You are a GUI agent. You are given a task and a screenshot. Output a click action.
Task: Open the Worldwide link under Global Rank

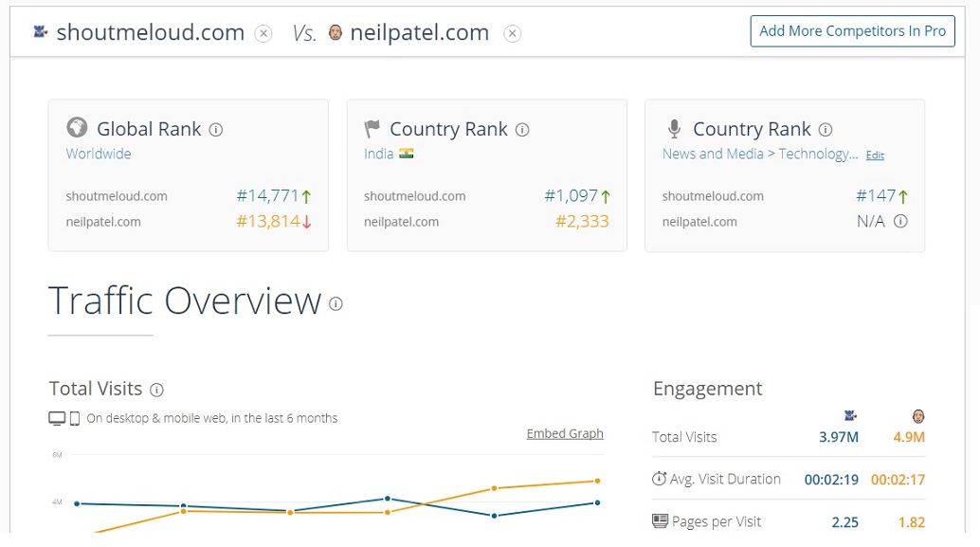tap(99, 154)
